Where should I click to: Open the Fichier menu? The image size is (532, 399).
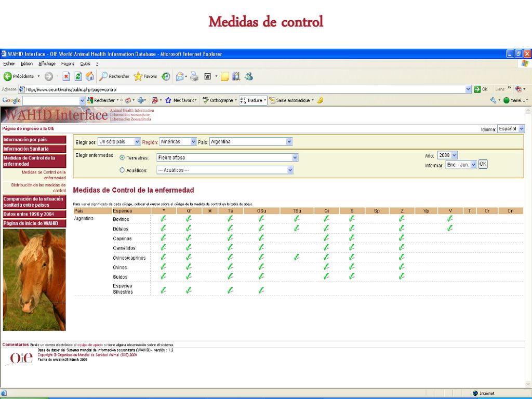click(x=9, y=64)
